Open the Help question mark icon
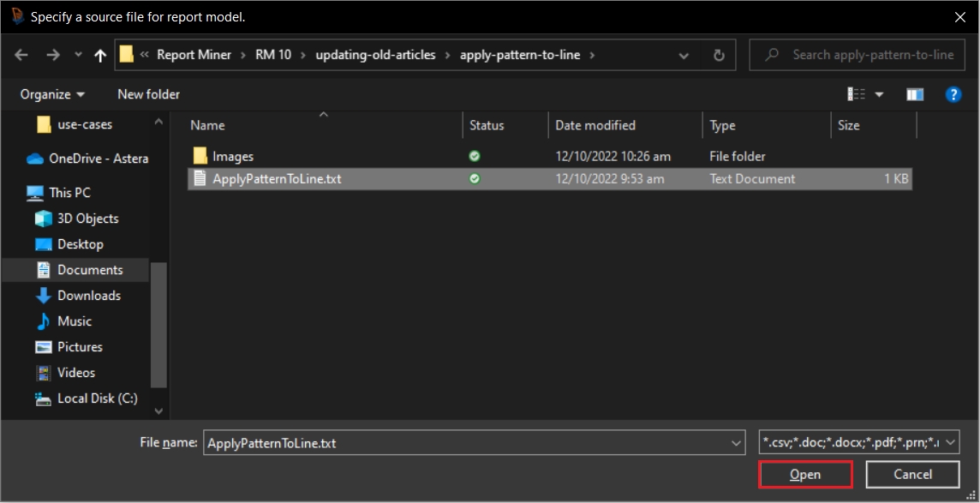This screenshot has height=503, width=980. [953, 94]
